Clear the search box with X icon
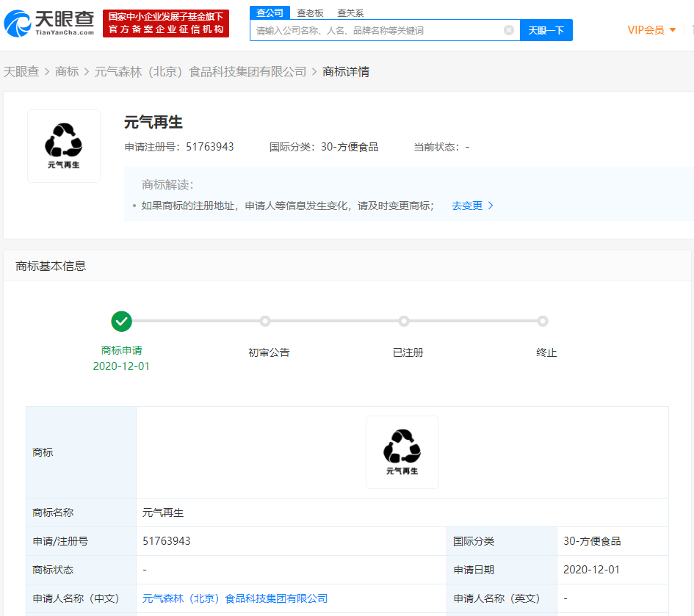Image resolution: width=694 pixels, height=616 pixels. (509, 30)
